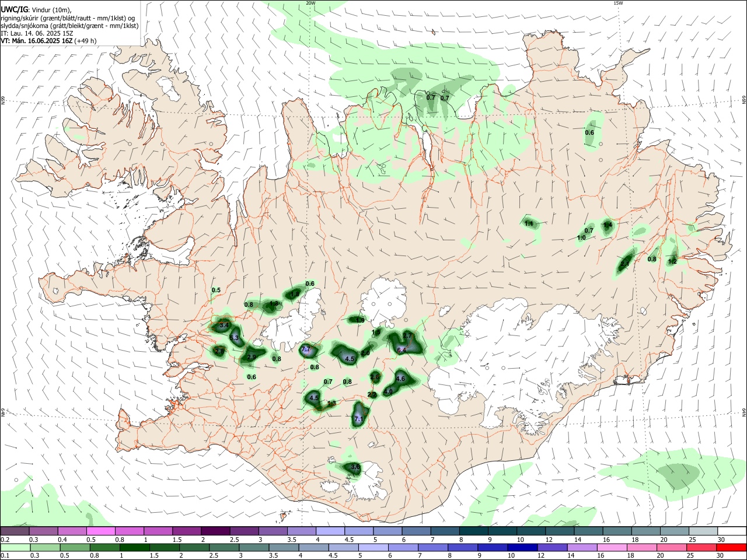Click the darkest green swatch starting at 1, lower row
The height and width of the screenshot is (560, 747).
pyautogui.click(x=134, y=547)
